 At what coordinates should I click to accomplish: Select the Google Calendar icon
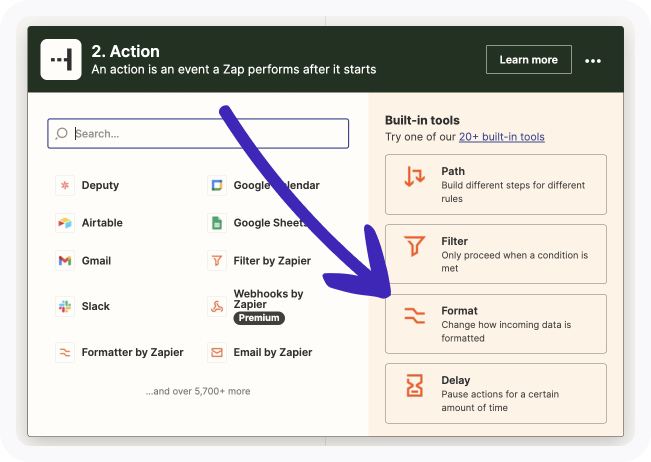(x=216, y=185)
